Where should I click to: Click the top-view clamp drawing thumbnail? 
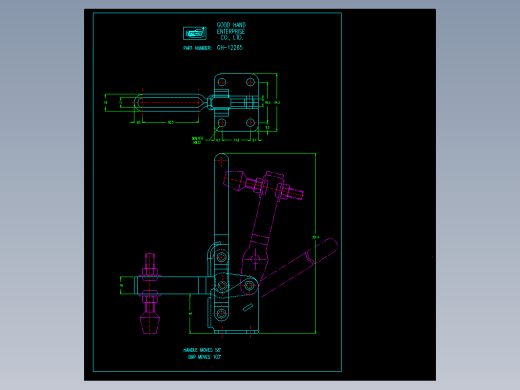coord(191,108)
